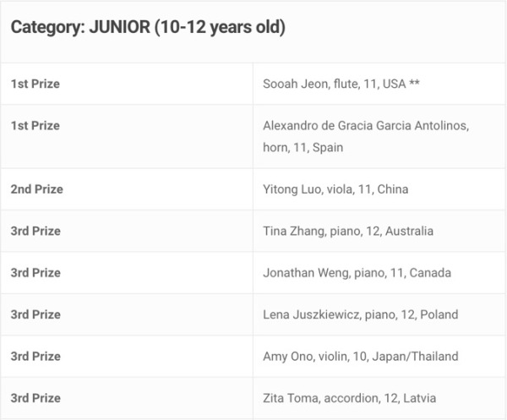Select the 3rd Prize label in Amy Ono's row
507x420 pixels.
click(x=35, y=357)
